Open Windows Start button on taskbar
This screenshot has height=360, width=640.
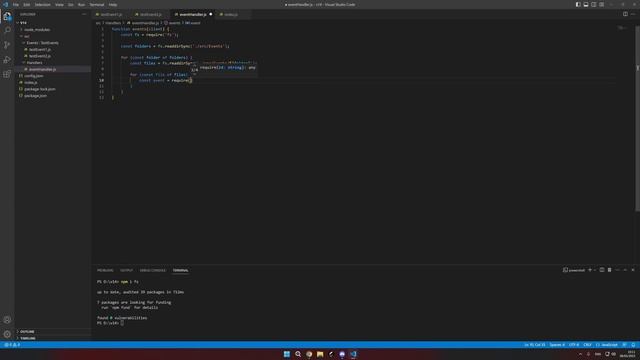287,354
